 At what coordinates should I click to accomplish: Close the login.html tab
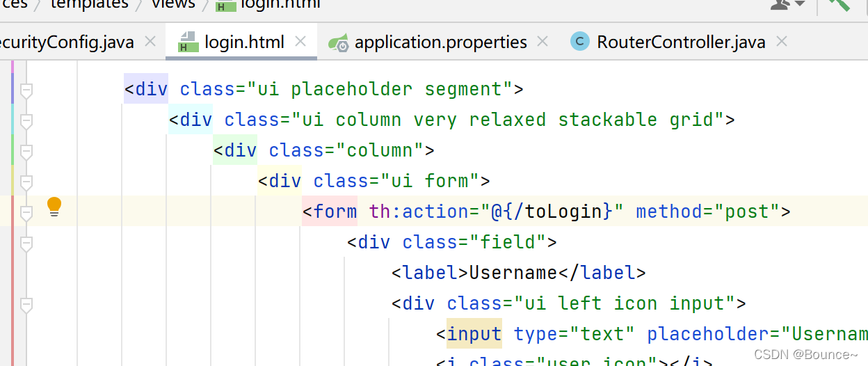[300, 42]
